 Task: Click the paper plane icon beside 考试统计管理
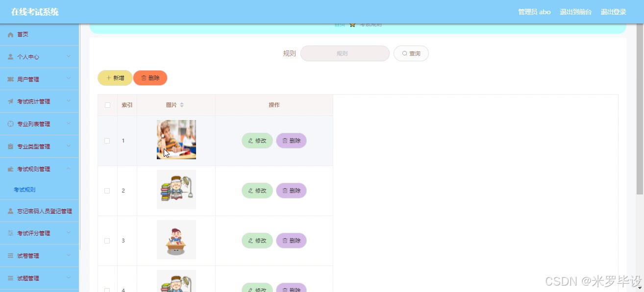(11, 102)
